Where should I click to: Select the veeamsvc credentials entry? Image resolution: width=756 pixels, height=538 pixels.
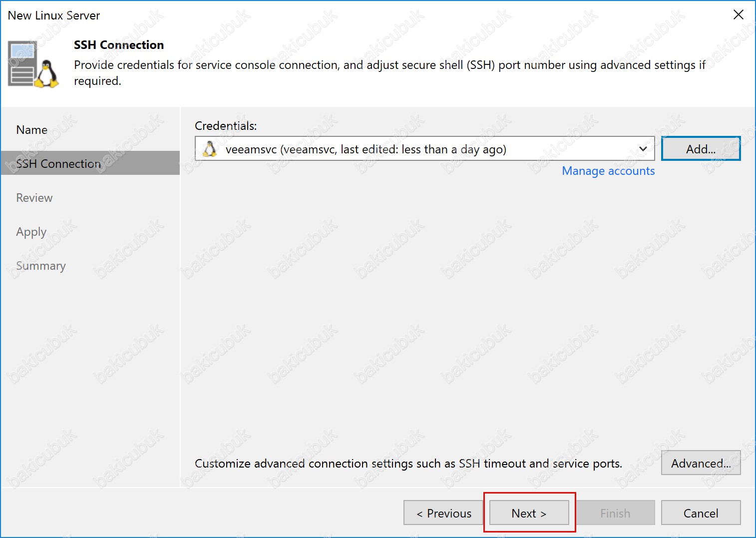click(424, 149)
